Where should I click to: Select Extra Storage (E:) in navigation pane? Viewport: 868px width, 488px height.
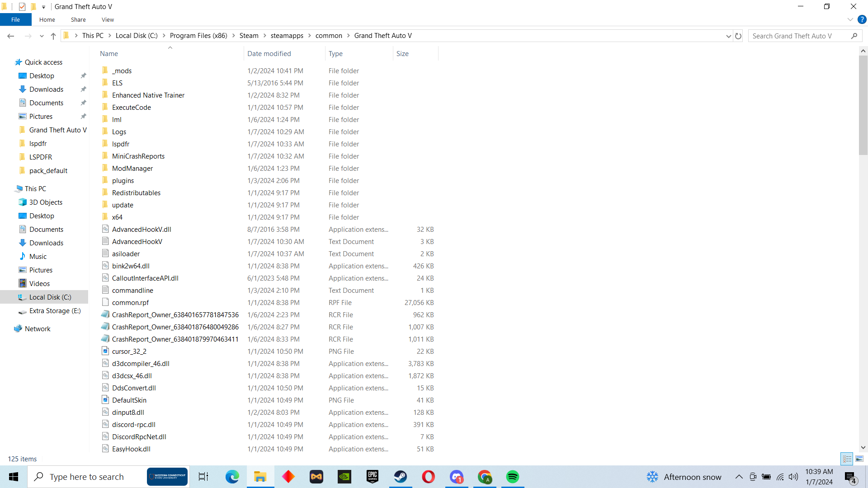[x=55, y=311]
